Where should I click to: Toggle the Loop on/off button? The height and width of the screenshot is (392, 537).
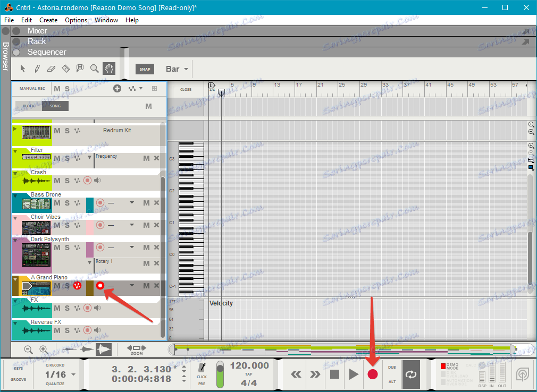click(x=411, y=374)
